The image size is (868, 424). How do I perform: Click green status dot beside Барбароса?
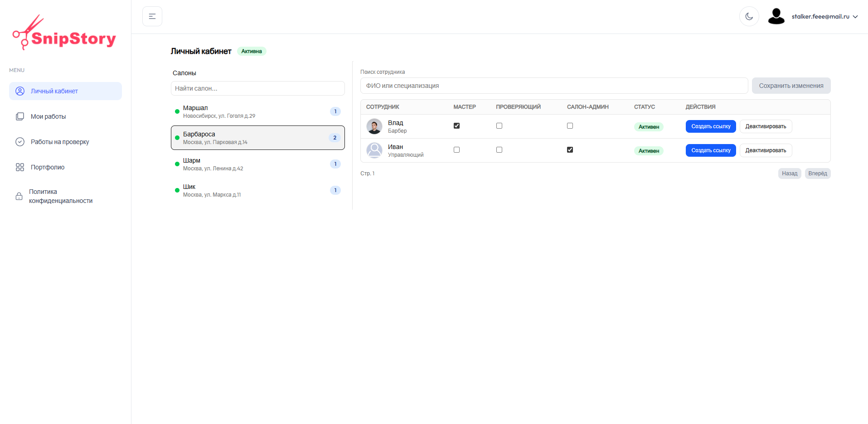coord(177,138)
